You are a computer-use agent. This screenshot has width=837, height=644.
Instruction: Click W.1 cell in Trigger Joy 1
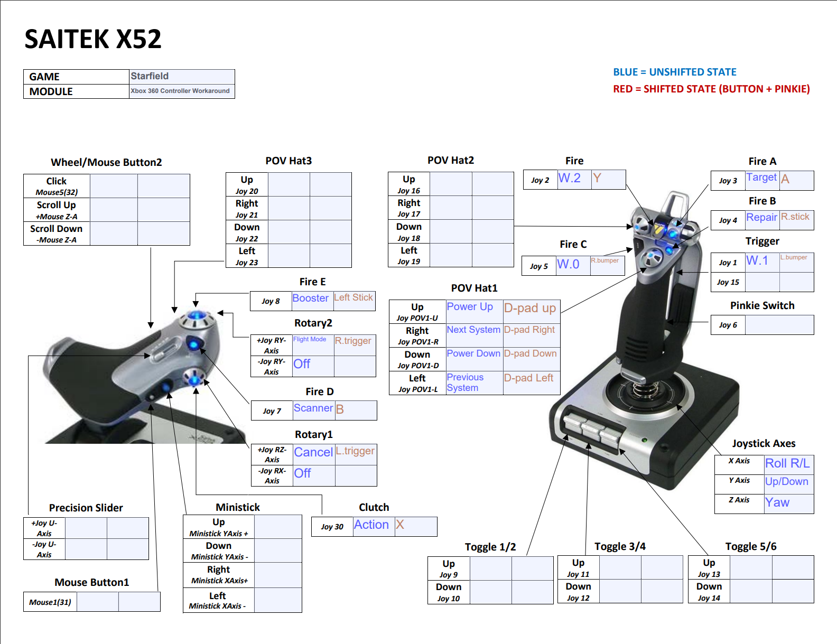point(762,263)
